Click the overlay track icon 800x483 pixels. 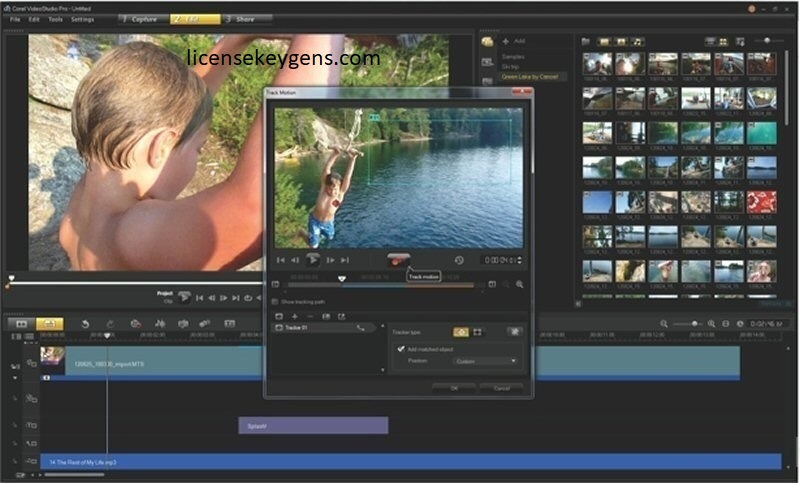31,398
